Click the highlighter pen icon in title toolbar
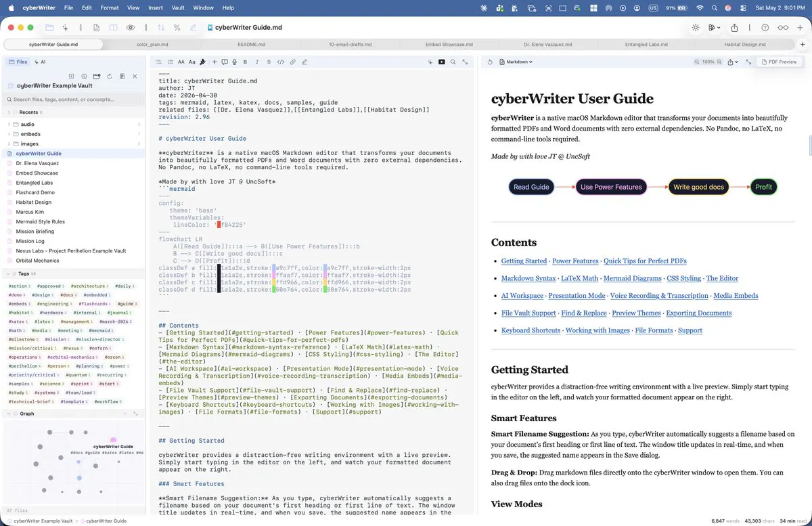This screenshot has width=812, height=526. [194, 28]
